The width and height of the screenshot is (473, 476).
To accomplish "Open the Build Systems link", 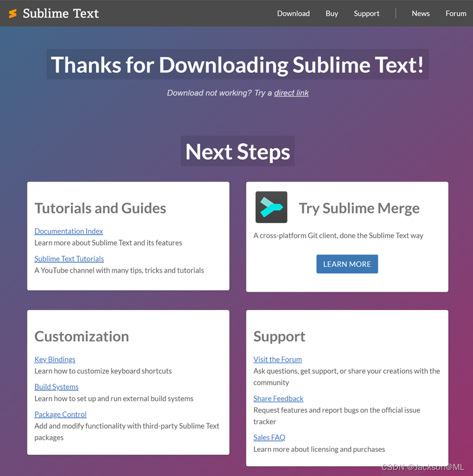I will pyautogui.click(x=56, y=387).
